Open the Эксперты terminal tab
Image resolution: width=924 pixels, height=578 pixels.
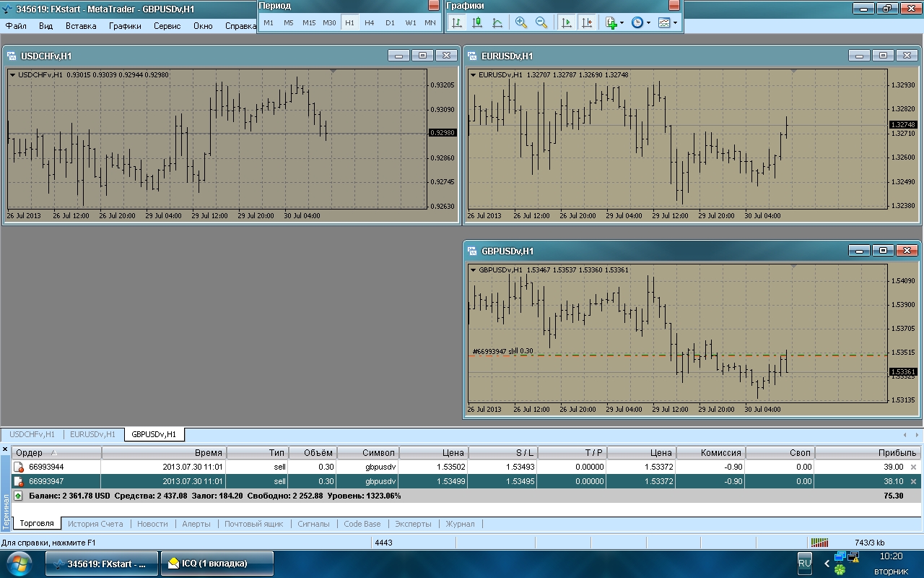pos(413,524)
